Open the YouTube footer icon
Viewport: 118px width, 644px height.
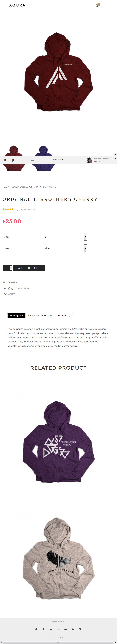[x=73, y=629]
